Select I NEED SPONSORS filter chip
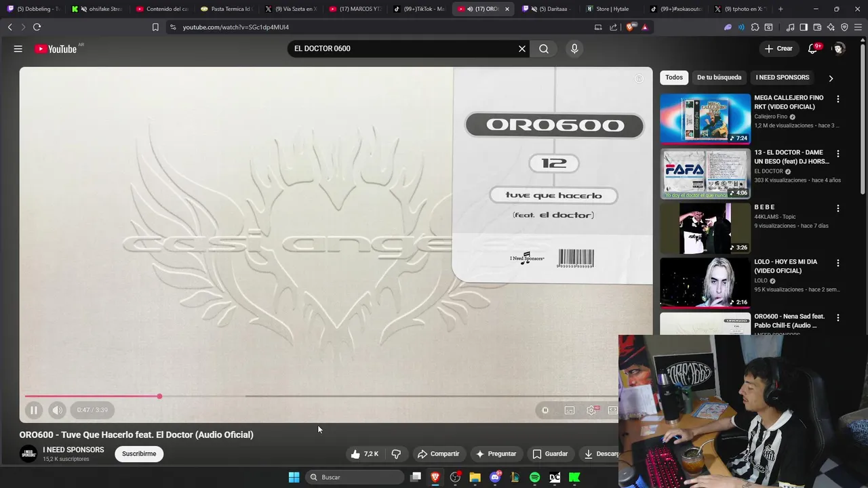Viewport: 868px width, 488px height. [x=783, y=77]
